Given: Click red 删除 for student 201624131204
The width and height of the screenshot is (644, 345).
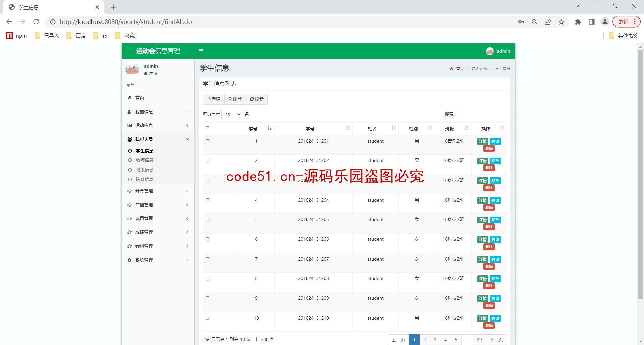Looking at the screenshot, I should click(489, 207).
